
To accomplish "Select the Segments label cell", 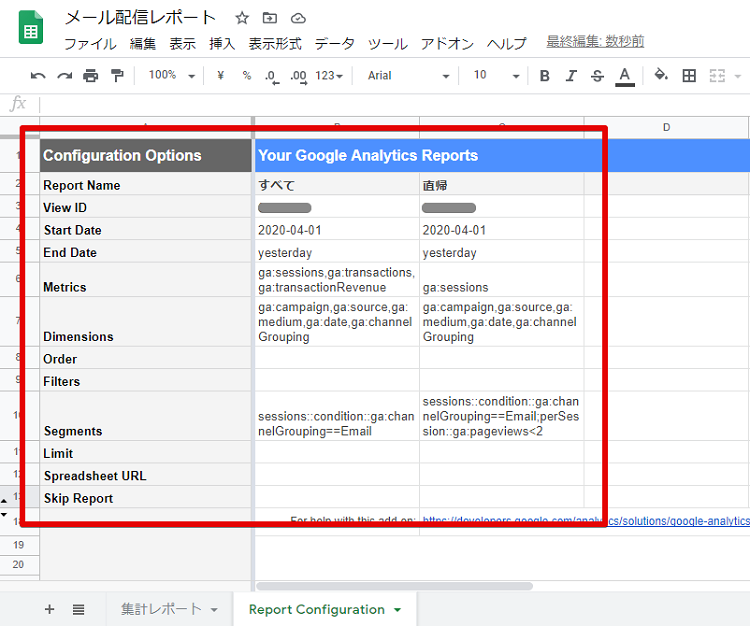I will (145, 417).
